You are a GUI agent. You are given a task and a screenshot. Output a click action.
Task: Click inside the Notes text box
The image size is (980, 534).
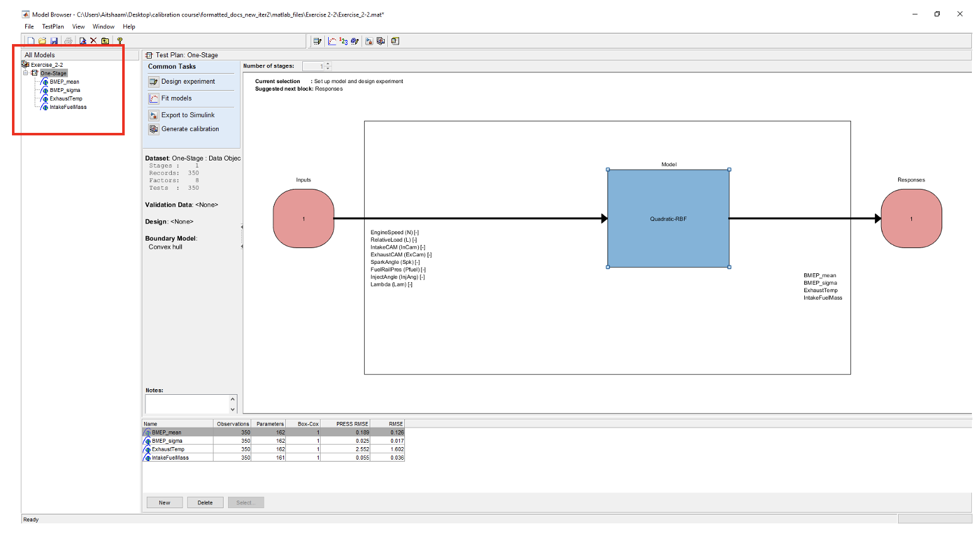[187, 404]
